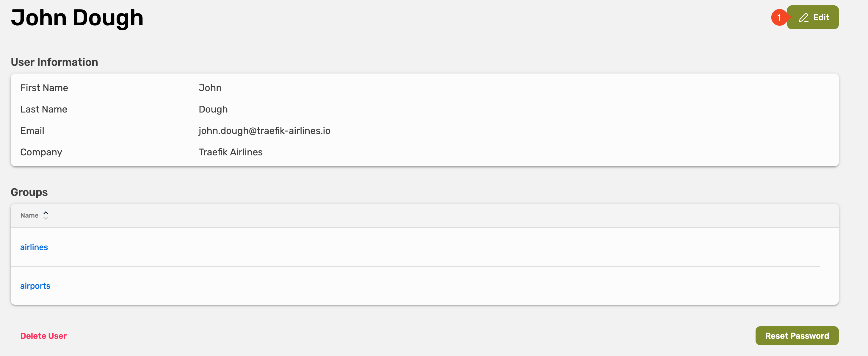The image size is (868, 356).
Task: Click the John Dough page title
Action: [77, 18]
